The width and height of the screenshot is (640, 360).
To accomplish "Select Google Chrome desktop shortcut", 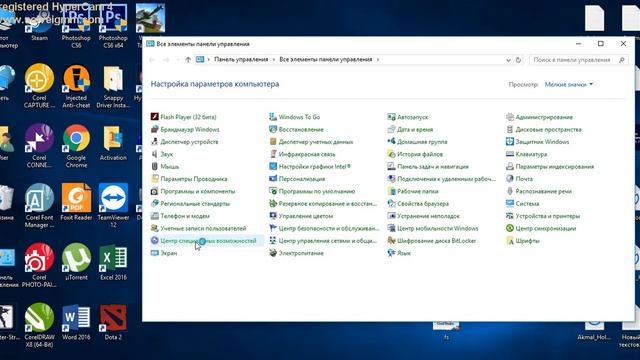I will 76,146.
